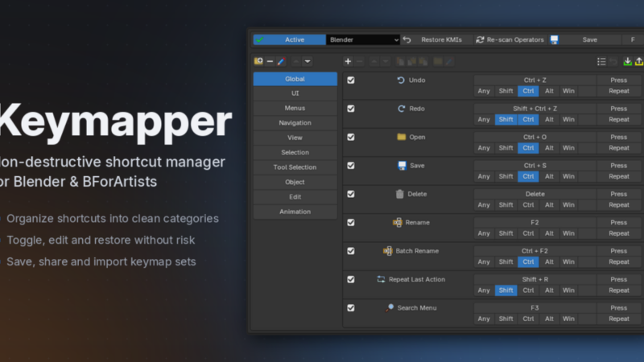Screen dimensions: 644x362
Task: Uncheck the Save shortcut checkbox
Action: point(351,166)
